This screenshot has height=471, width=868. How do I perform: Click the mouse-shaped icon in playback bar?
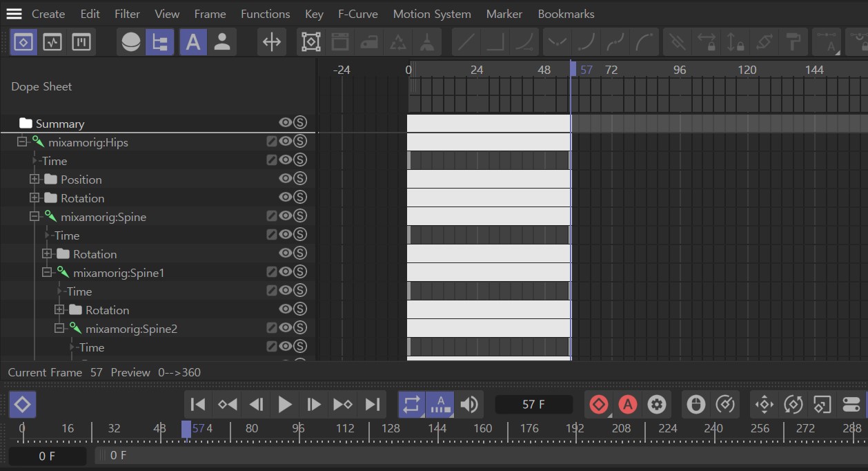pos(696,404)
